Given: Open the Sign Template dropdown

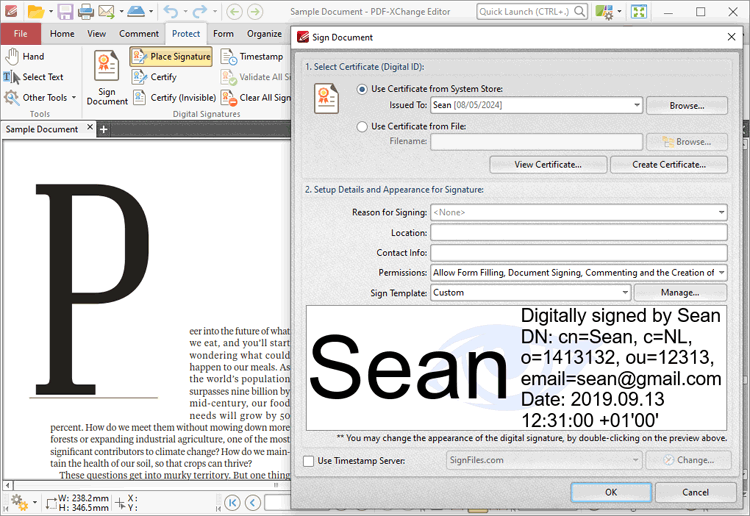Looking at the screenshot, I should coord(625,293).
